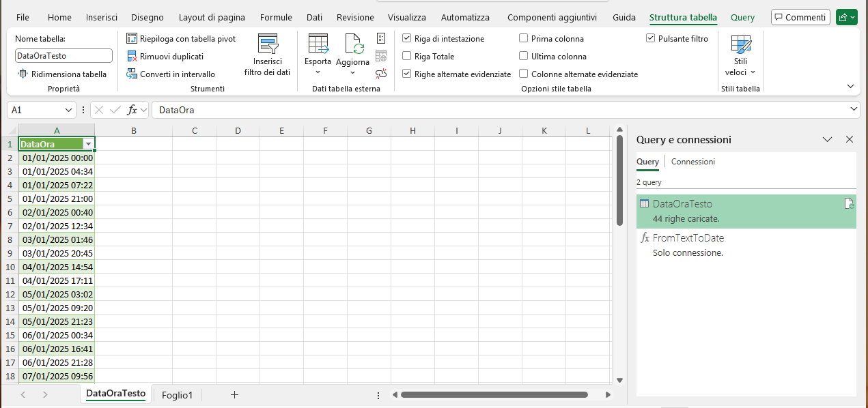The image size is (868, 408).
Task: Disable the Riga di intestazione checkbox
Action: coord(407,38)
